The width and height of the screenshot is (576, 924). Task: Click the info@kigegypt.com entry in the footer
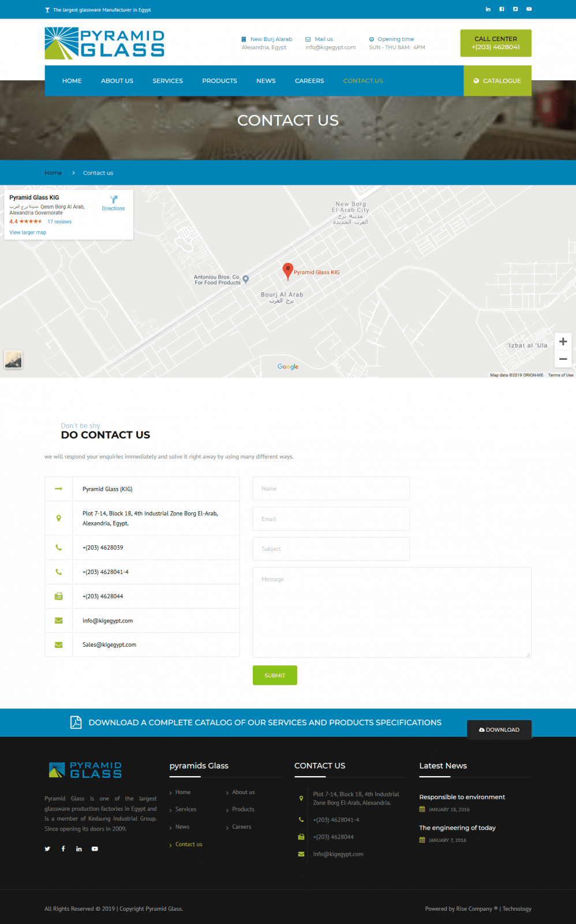[338, 854]
